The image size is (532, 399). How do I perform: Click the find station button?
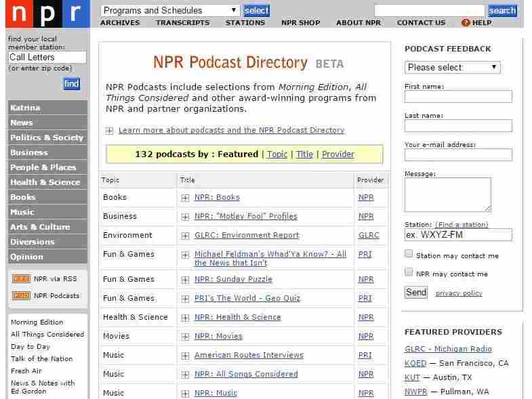(x=72, y=84)
